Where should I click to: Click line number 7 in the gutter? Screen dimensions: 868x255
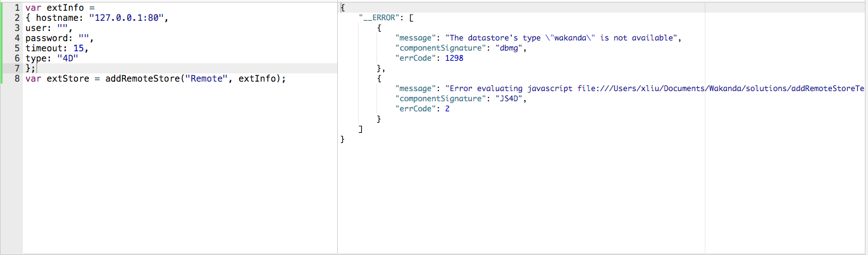tap(18, 68)
